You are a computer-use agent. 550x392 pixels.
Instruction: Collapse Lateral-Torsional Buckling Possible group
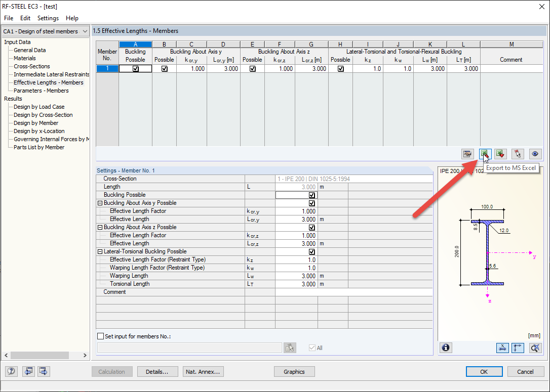coord(100,251)
